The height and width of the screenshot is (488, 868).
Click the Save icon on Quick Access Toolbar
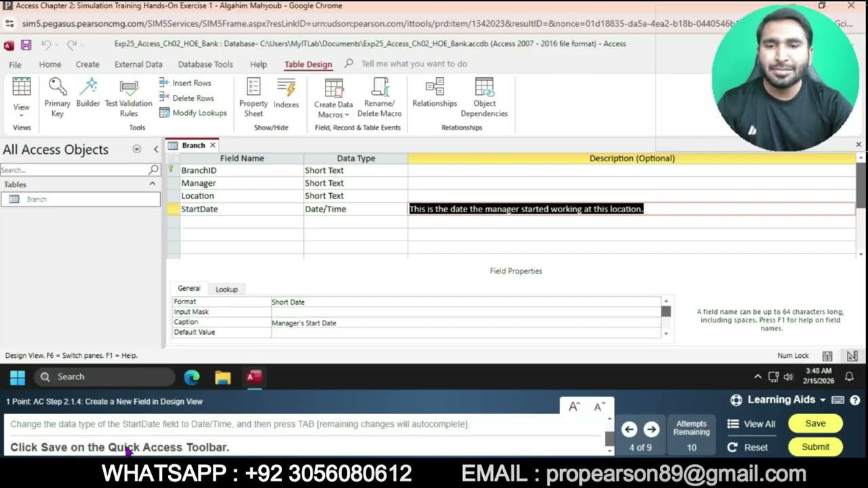point(26,45)
